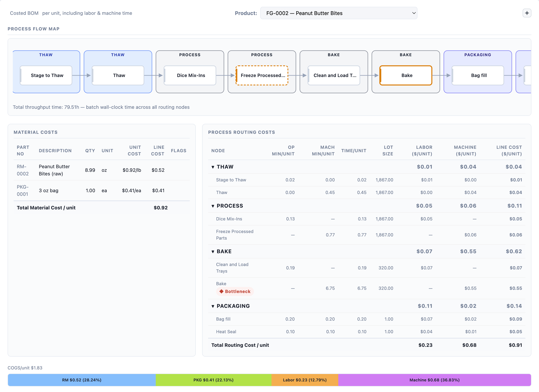Click the Labor $0.23 orange bar segment

[305, 380]
